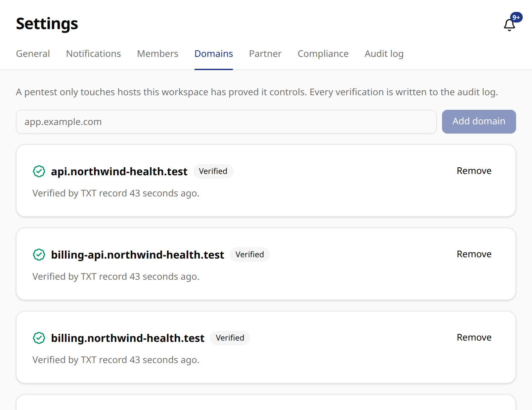Image resolution: width=532 pixels, height=410 pixels.
Task: Click the Verified badge for billing.northwind-health.test
Action: point(230,338)
